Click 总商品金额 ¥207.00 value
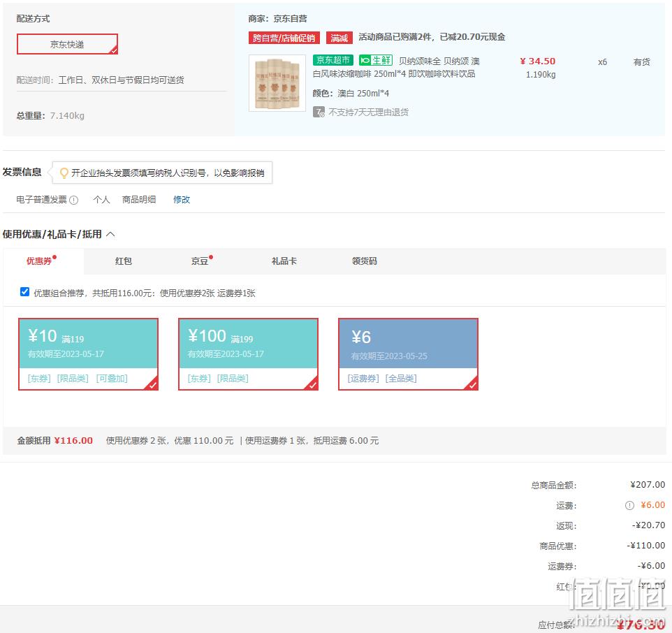672x633 pixels. pyautogui.click(x=648, y=485)
